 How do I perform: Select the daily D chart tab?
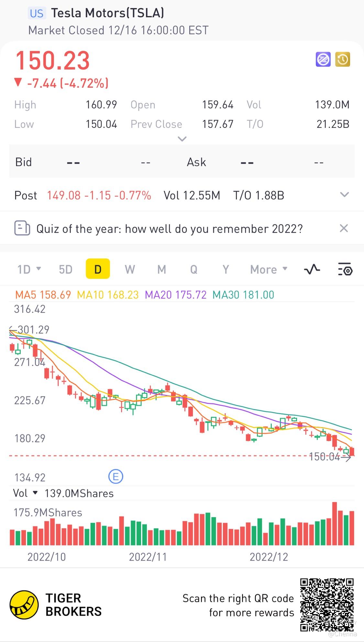pos(98,269)
